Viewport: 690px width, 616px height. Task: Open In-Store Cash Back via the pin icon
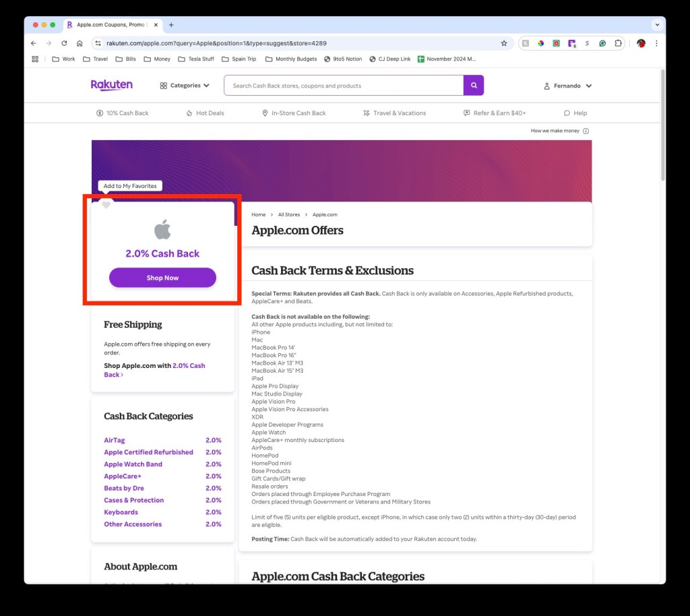point(265,113)
